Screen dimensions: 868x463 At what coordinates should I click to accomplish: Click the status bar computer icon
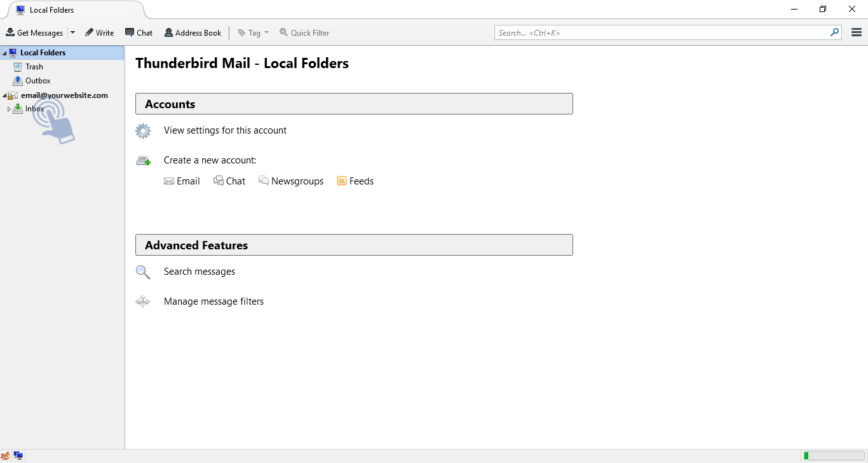[x=18, y=456]
